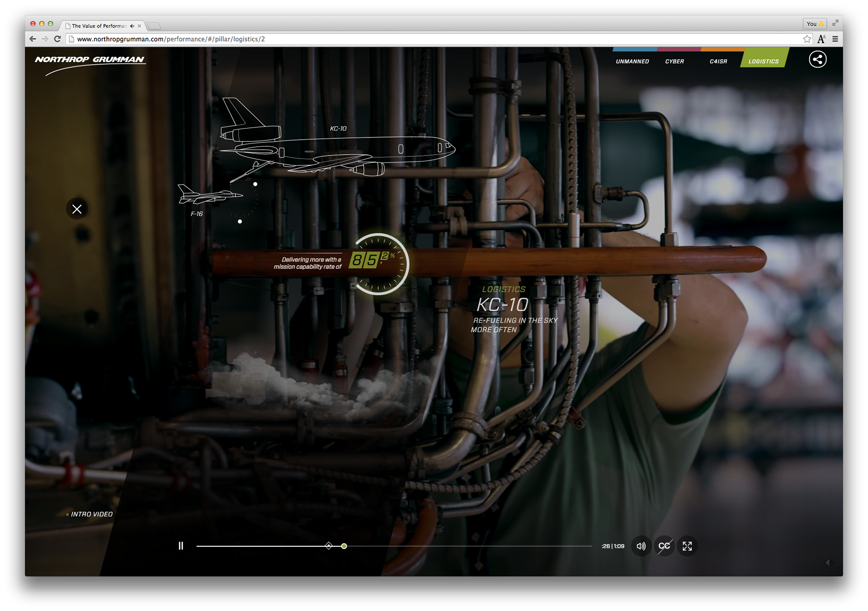Close the overlay with X button

coord(77,209)
